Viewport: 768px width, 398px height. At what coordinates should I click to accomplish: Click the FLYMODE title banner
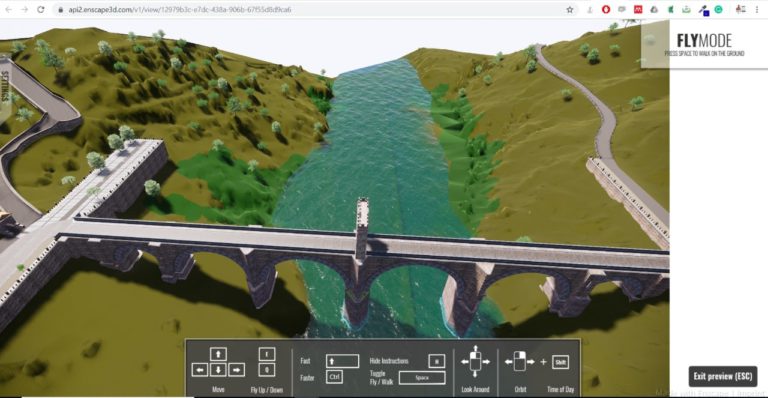point(704,41)
